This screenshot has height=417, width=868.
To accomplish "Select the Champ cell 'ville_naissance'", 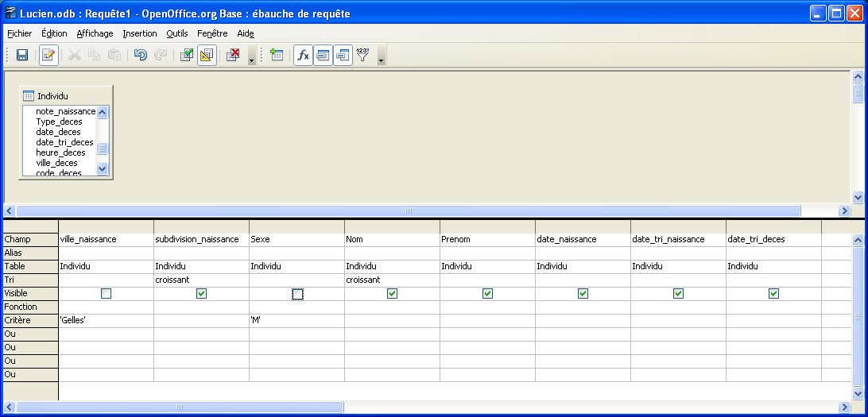I will 107,239.
